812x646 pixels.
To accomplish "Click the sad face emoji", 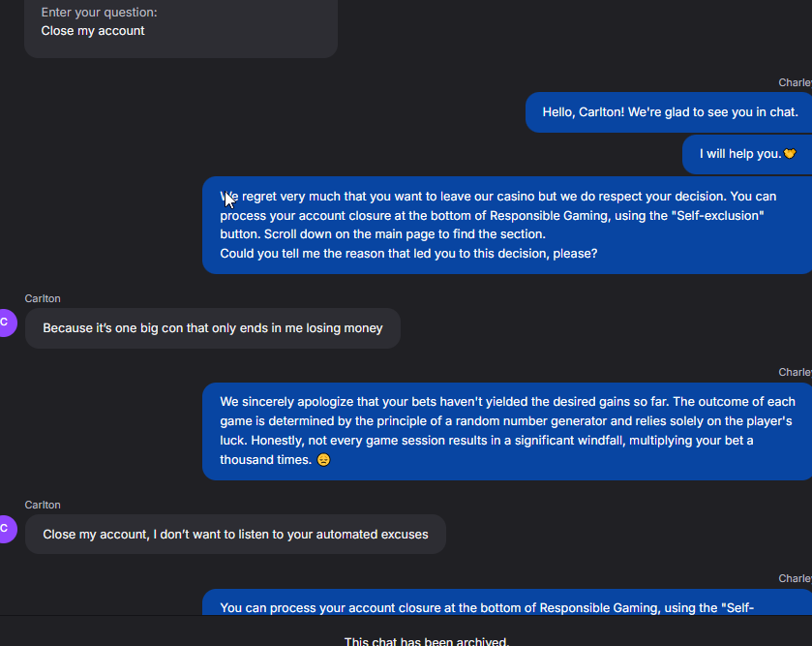I will pyautogui.click(x=323, y=460).
